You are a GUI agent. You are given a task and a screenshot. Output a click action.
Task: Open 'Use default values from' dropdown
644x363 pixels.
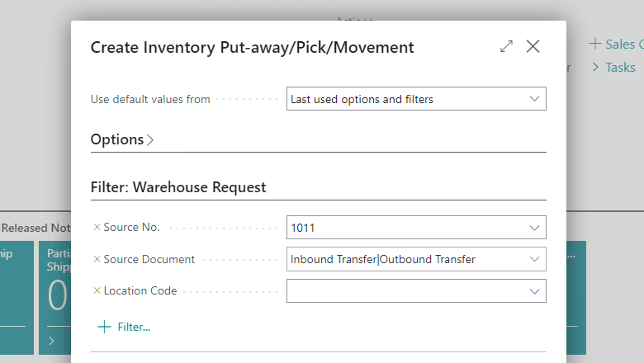tap(533, 99)
